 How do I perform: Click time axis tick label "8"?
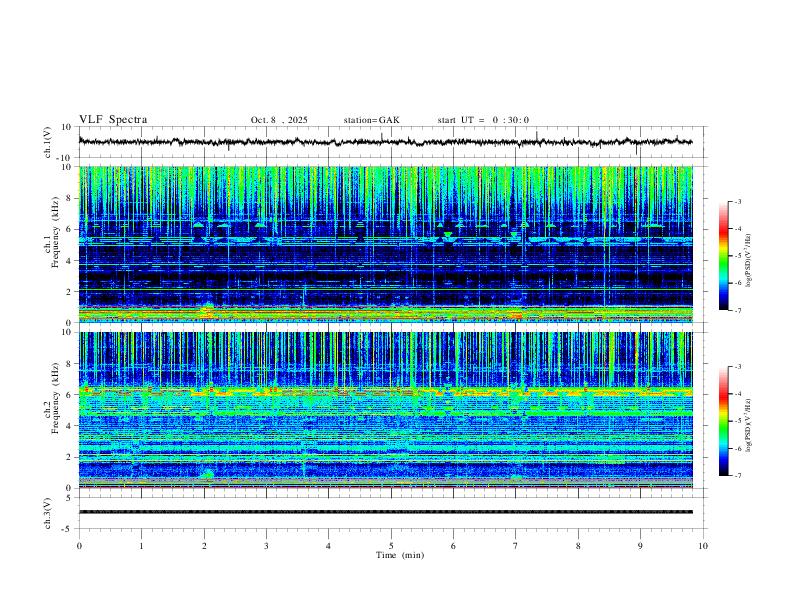pos(578,546)
